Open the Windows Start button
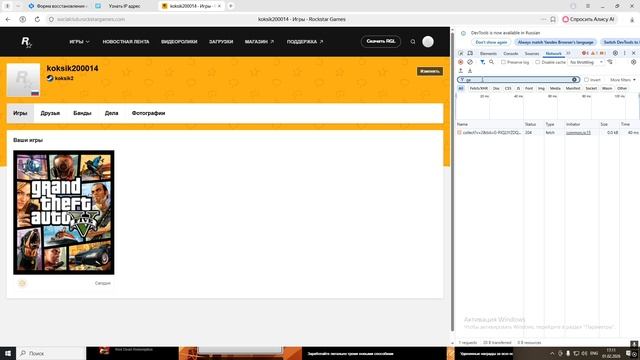Screen dimensions: 640x360 coord(8,353)
